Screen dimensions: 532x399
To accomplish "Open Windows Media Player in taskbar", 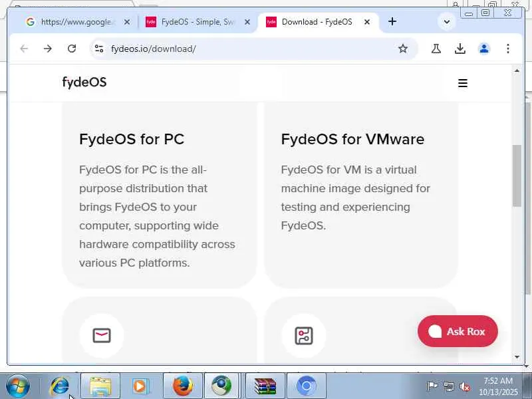I will point(140,386).
